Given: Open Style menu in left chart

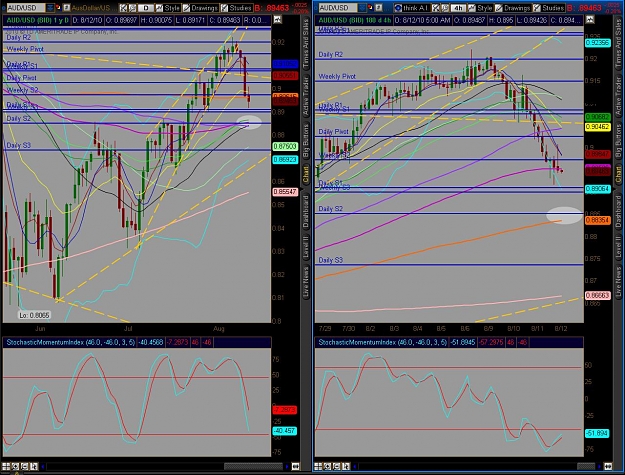Looking at the screenshot, I should [167, 8].
